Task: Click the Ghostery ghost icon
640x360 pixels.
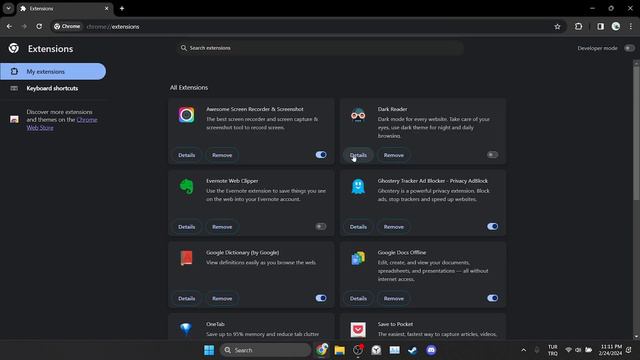Action: [358, 187]
